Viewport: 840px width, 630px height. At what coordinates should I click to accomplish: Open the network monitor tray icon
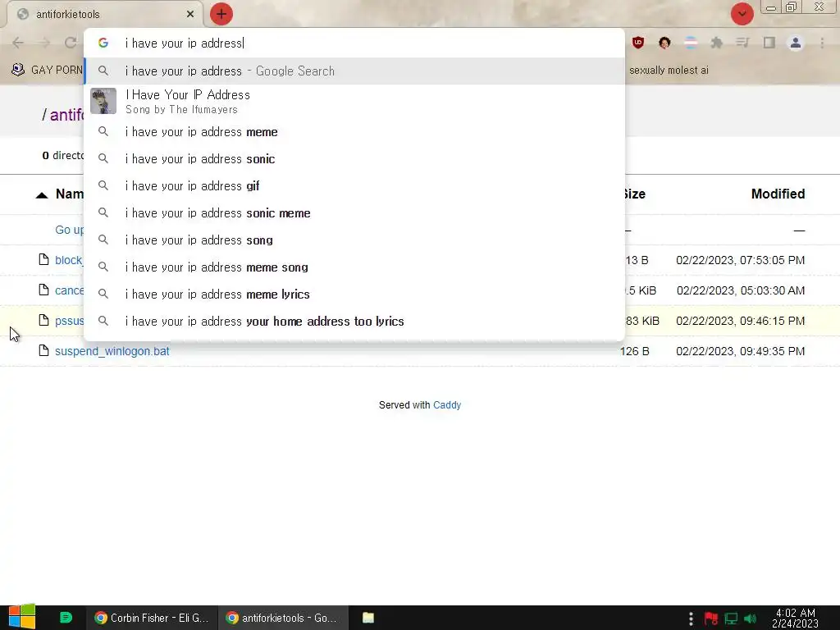pyautogui.click(x=731, y=619)
